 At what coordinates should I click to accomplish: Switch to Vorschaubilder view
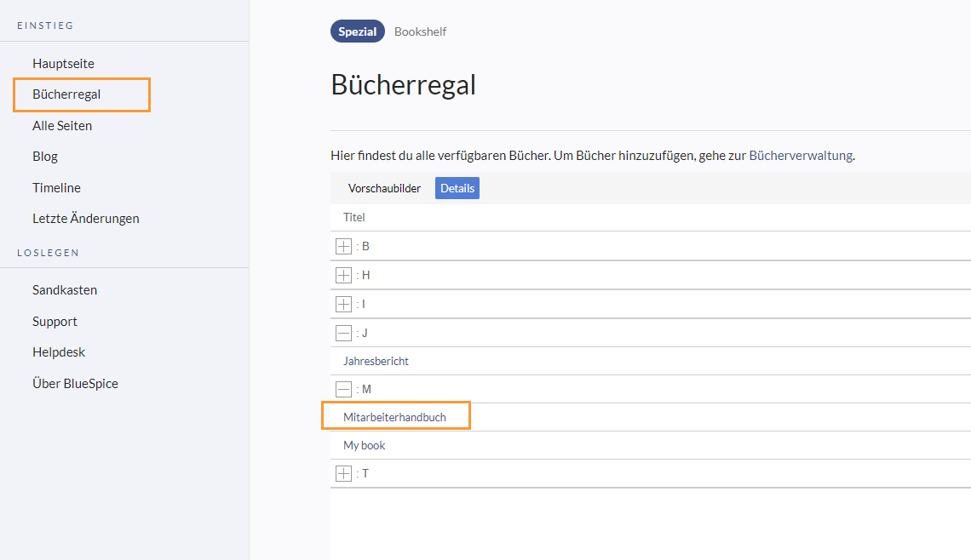(384, 188)
